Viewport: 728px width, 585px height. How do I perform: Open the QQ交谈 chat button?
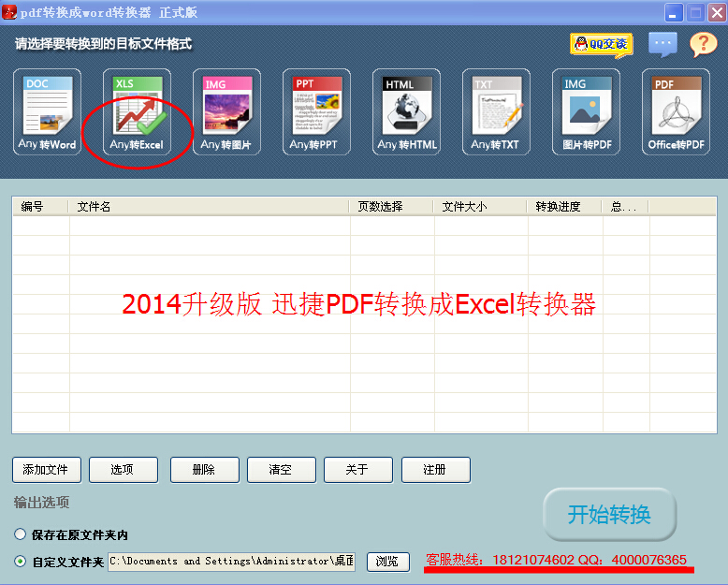tap(602, 45)
